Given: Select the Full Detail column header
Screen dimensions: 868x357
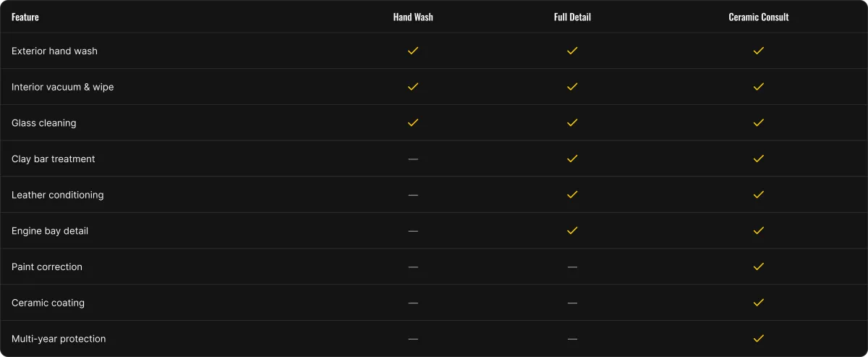Looking at the screenshot, I should click(572, 17).
